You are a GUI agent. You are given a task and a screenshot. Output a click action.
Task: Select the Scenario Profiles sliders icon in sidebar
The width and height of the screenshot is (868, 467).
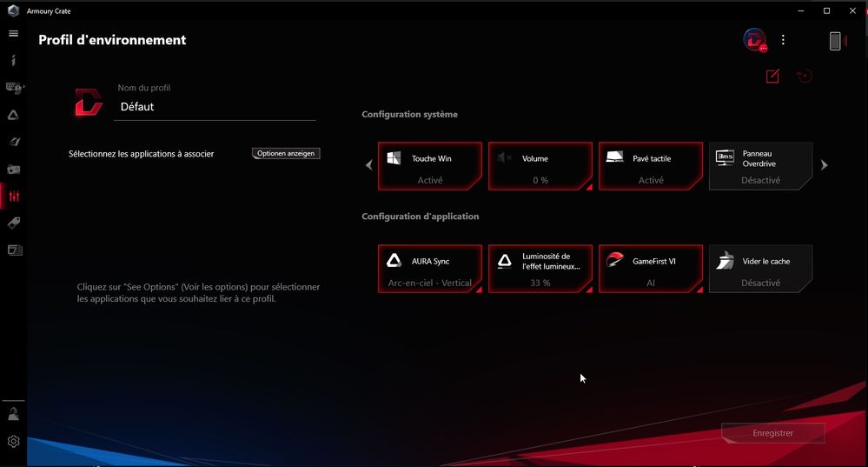[x=15, y=197]
